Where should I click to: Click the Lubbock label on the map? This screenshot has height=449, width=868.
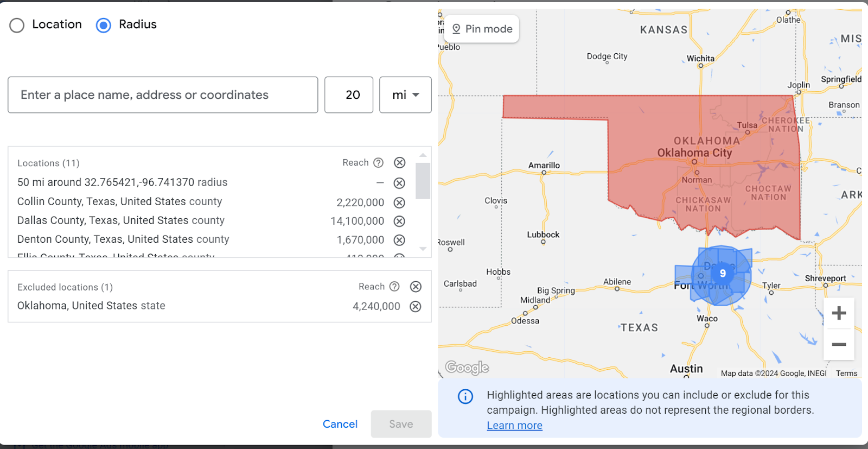click(x=543, y=235)
